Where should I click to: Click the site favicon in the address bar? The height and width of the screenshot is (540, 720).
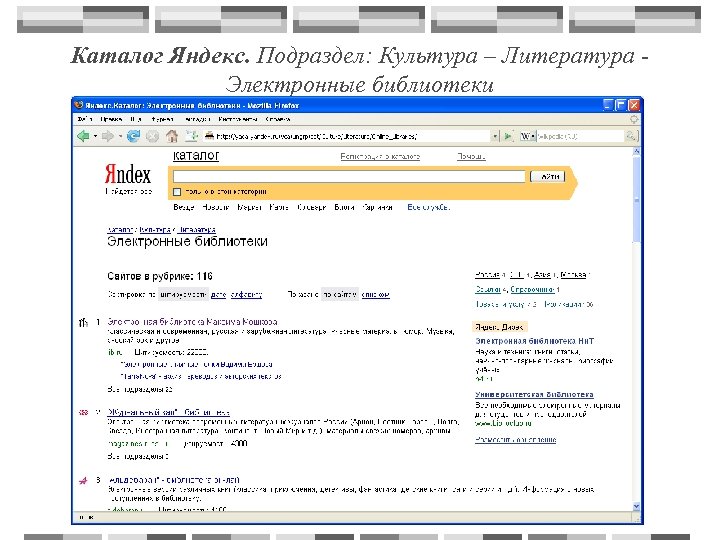(209, 135)
